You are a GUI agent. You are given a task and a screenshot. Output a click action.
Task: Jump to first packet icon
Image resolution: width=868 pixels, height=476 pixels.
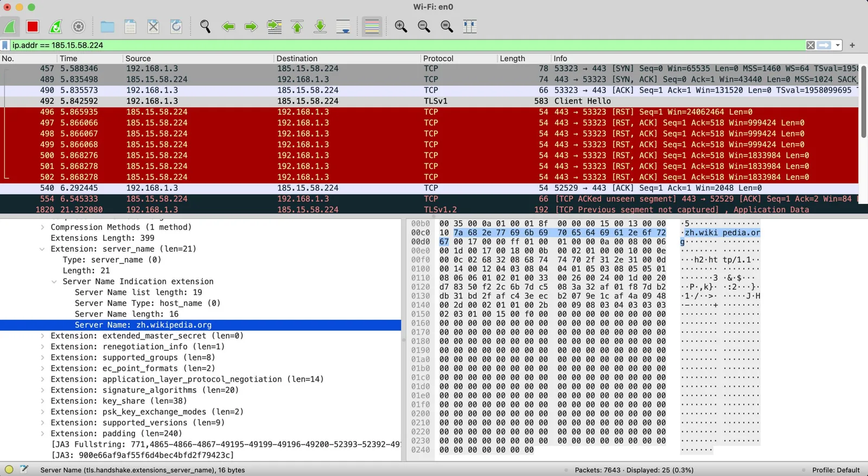point(297,26)
